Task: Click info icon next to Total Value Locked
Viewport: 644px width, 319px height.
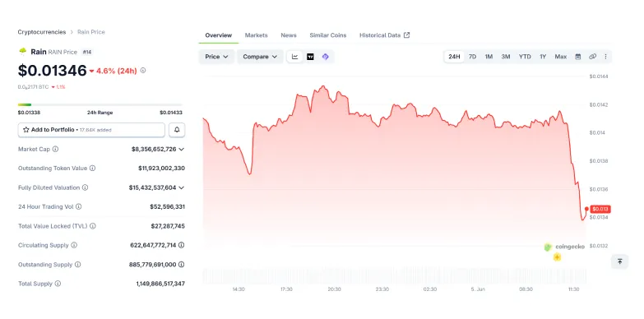Action: (93, 226)
